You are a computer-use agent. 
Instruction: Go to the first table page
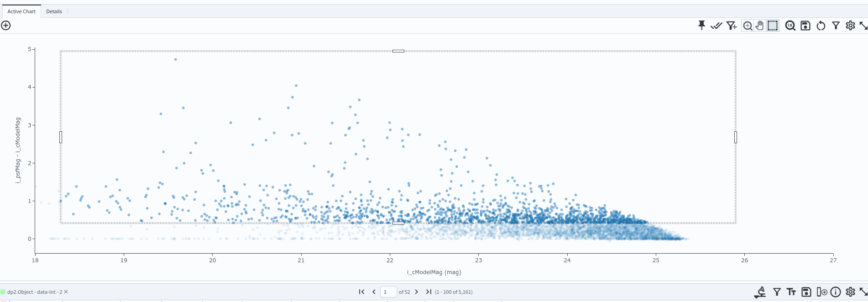(361, 292)
